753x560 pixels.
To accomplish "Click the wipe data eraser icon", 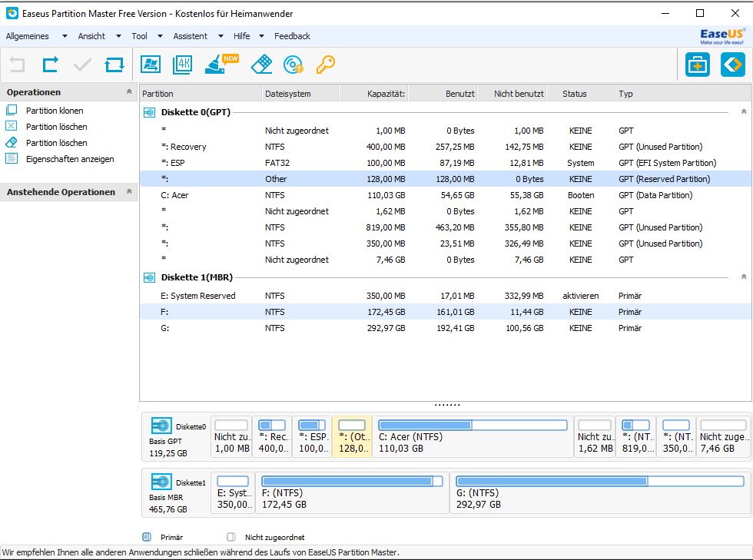I will point(262,65).
